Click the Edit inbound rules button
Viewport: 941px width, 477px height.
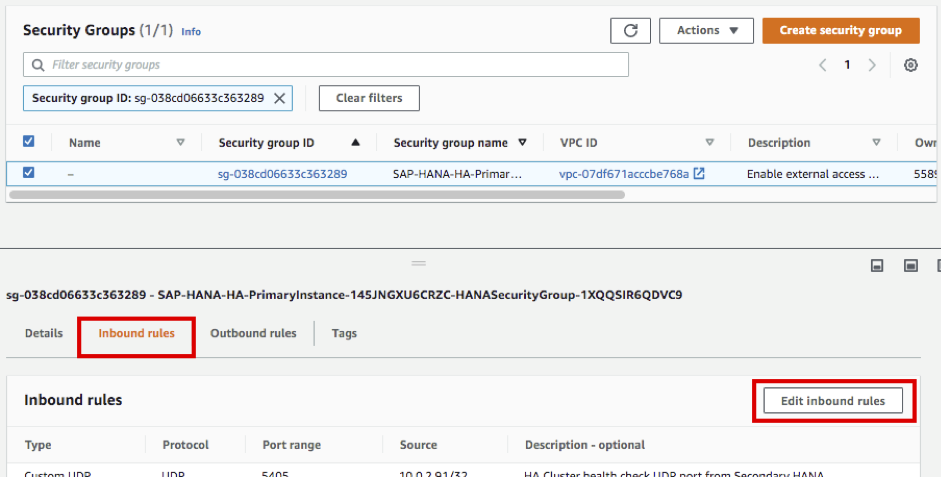point(832,401)
